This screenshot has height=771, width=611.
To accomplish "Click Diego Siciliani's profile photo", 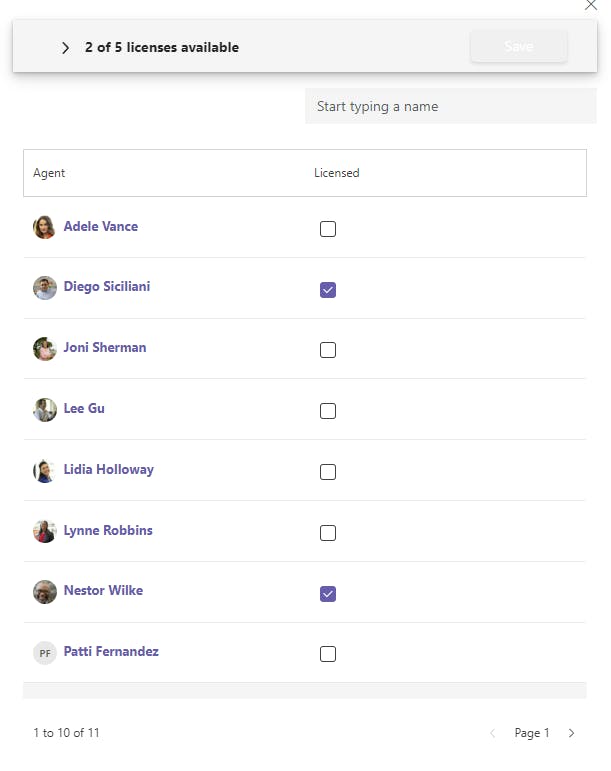I will [x=44, y=288].
